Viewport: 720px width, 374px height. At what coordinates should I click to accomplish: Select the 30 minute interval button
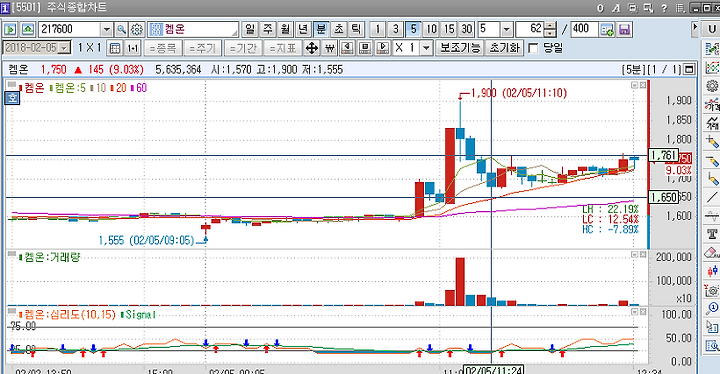(467, 29)
